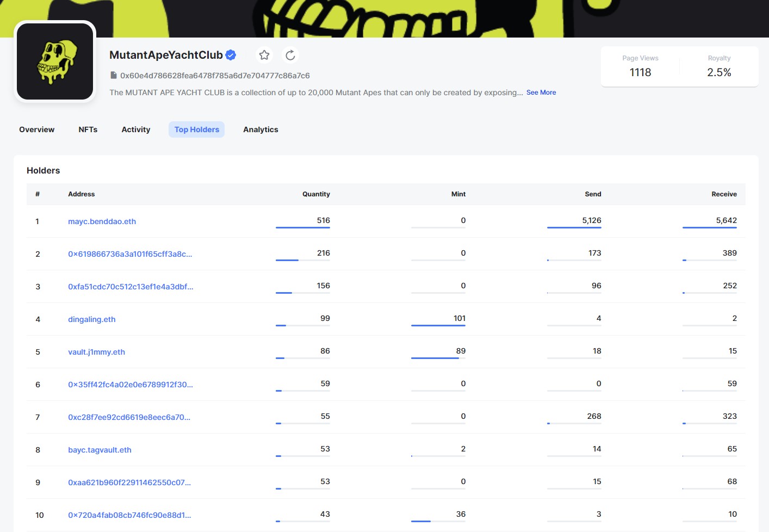Click mint value 101 for dingaling.eth
The width and height of the screenshot is (769, 532).
pos(460,318)
